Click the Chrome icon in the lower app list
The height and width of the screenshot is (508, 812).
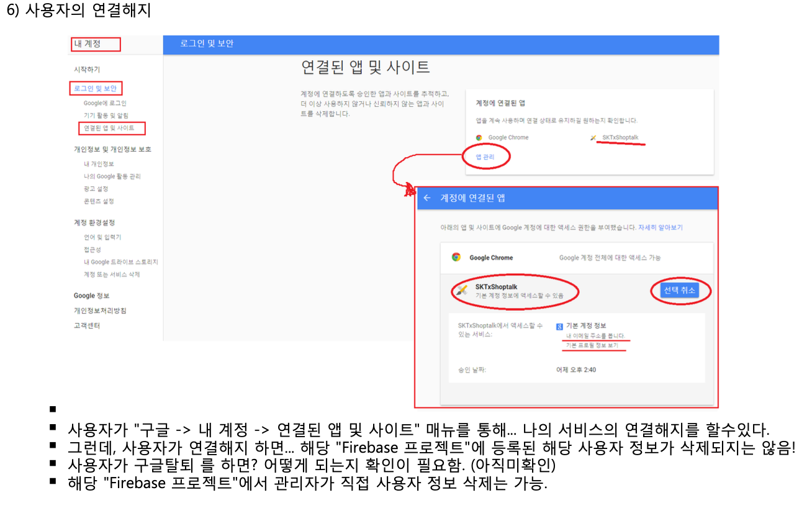(x=456, y=257)
